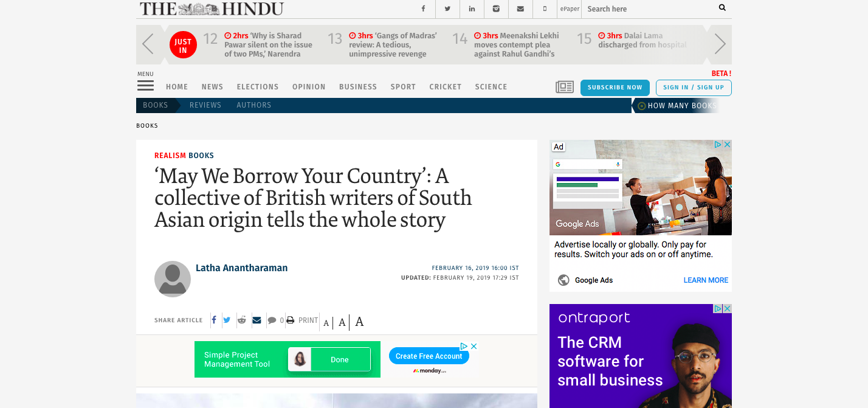Switch to the Reviews sub-tab
868x408 pixels.
pyautogui.click(x=205, y=105)
